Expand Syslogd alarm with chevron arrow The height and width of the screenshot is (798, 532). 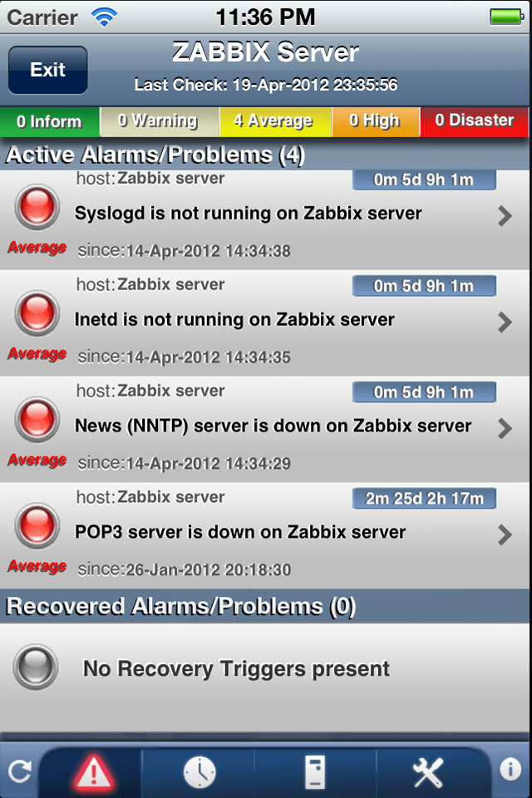pyautogui.click(x=505, y=216)
